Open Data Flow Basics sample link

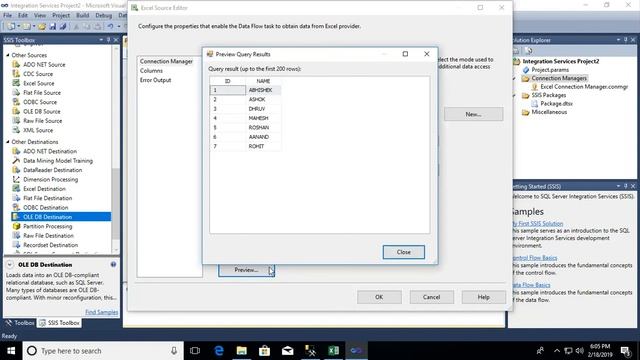click(x=531, y=285)
